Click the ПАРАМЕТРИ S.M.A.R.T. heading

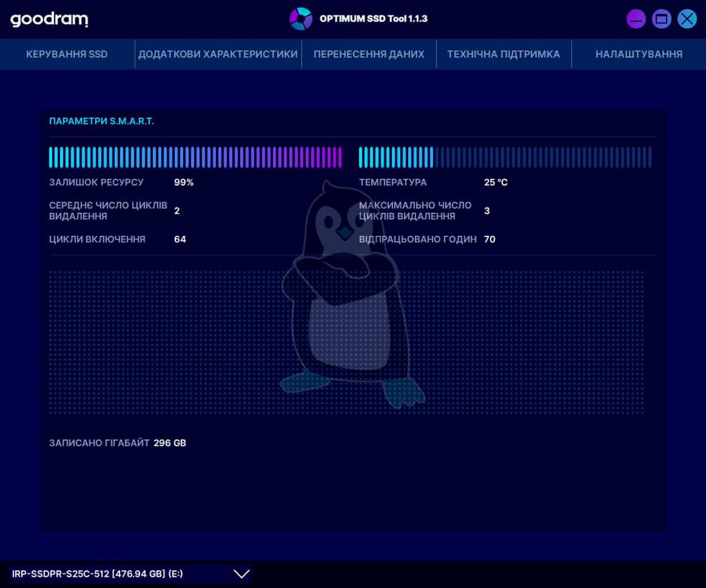102,122
